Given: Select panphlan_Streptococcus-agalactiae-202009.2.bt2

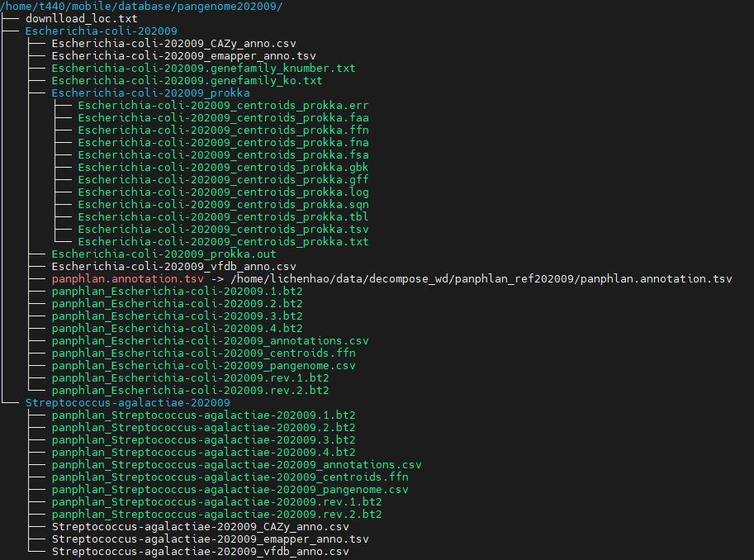Looking at the screenshot, I should pos(203,428).
